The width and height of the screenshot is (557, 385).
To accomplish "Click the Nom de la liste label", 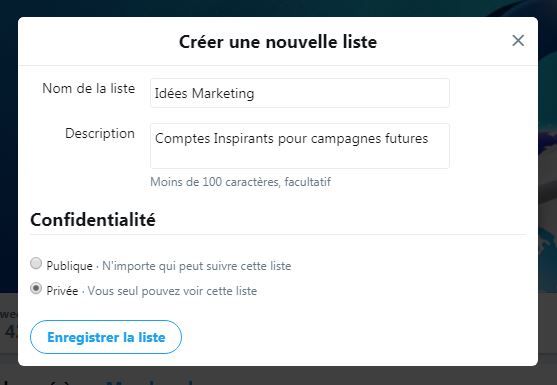I will [88, 88].
